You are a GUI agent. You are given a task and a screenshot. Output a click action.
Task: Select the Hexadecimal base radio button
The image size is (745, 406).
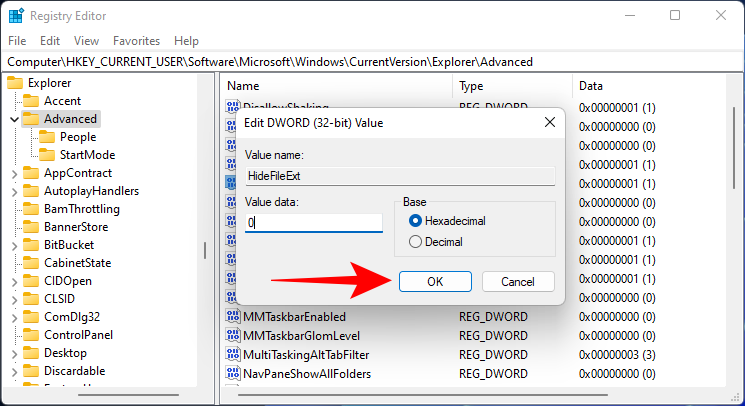point(415,221)
